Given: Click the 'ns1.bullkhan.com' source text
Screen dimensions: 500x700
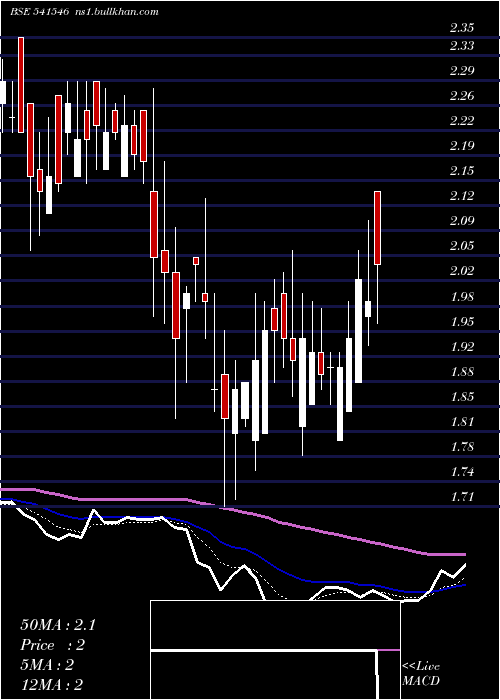Looking at the screenshot, I should [x=116, y=12].
